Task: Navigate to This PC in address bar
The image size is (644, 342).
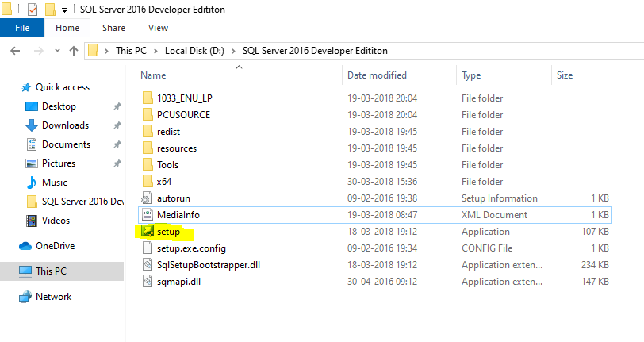Action: click(x=131, y=51)
